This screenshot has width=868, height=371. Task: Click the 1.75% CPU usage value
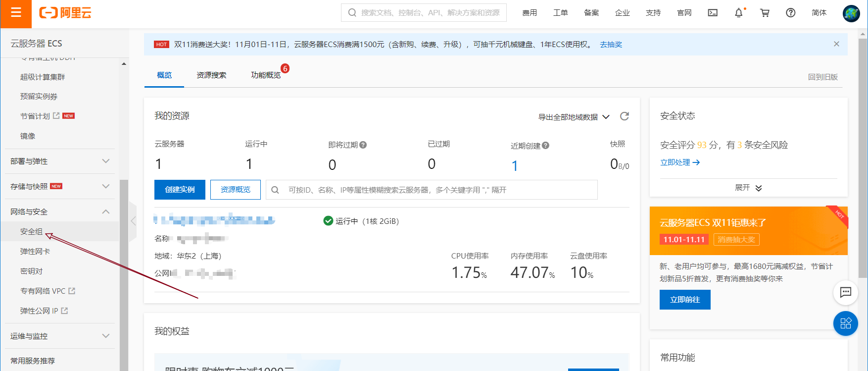(469, 273)
